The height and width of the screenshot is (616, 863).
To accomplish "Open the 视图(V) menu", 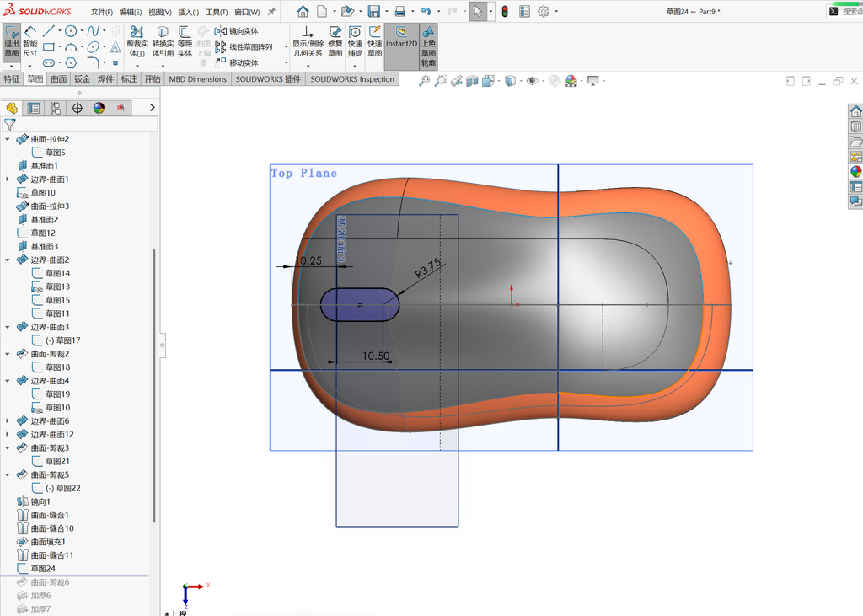I will coord(159,12).
